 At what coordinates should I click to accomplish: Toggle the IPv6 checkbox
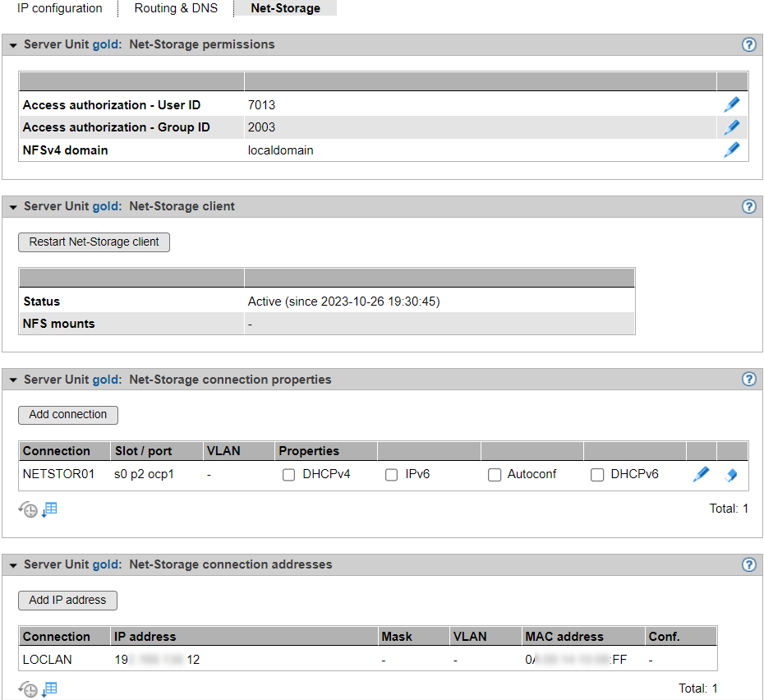point(392,475)
